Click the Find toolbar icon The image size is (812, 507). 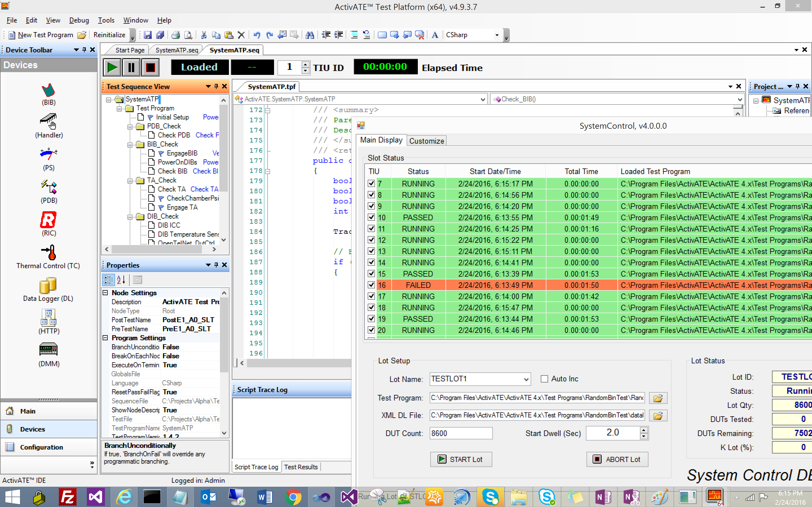tap(310, 35)
